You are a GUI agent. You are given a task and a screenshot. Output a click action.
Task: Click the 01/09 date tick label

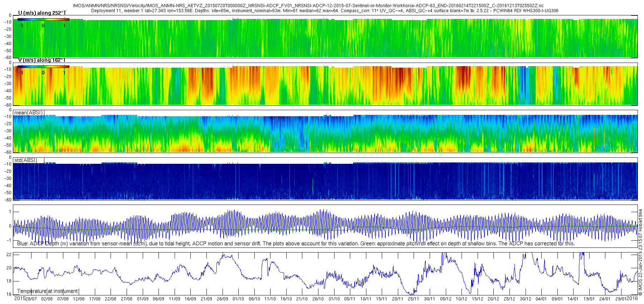(x=142, y=299)
